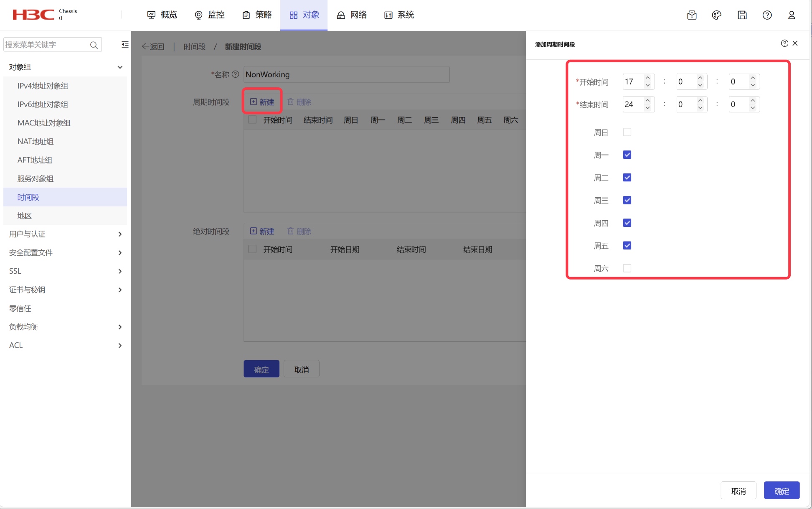Image resolution: width=812 pixels, height=509 pixels.
Task: Select MAC地址对象组 in sidebar
Action: pos(65,123)
